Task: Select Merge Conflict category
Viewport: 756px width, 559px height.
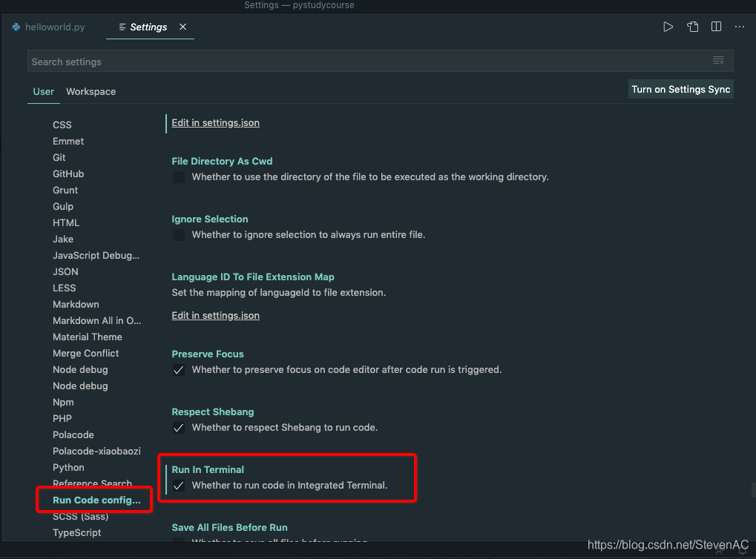Action: coord(85,353)
